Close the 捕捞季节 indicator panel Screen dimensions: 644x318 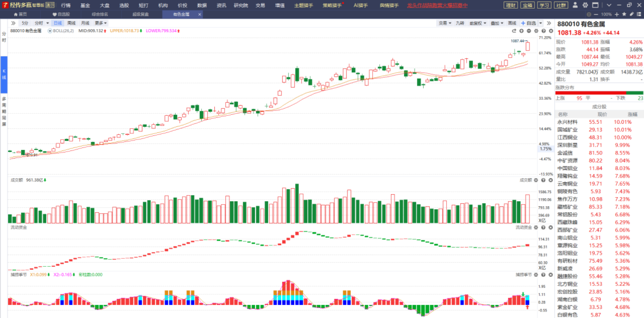tap(551, 275)
